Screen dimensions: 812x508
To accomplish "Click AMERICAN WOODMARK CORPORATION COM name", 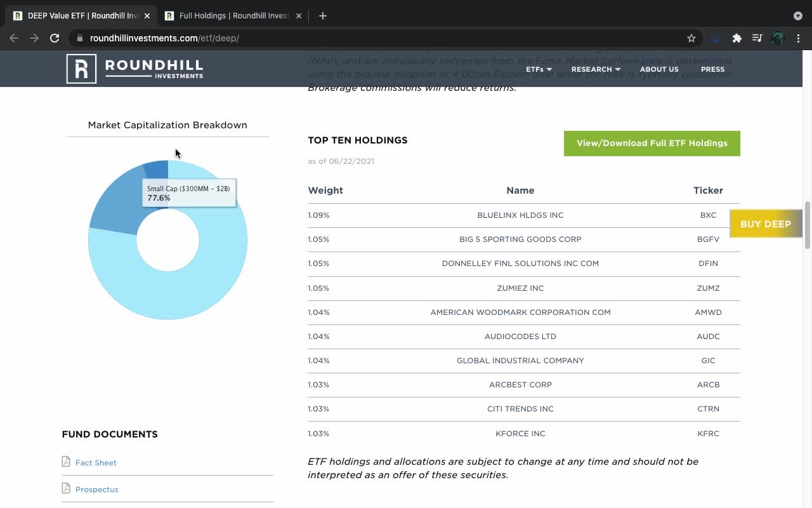I will [x=520, y=312].
